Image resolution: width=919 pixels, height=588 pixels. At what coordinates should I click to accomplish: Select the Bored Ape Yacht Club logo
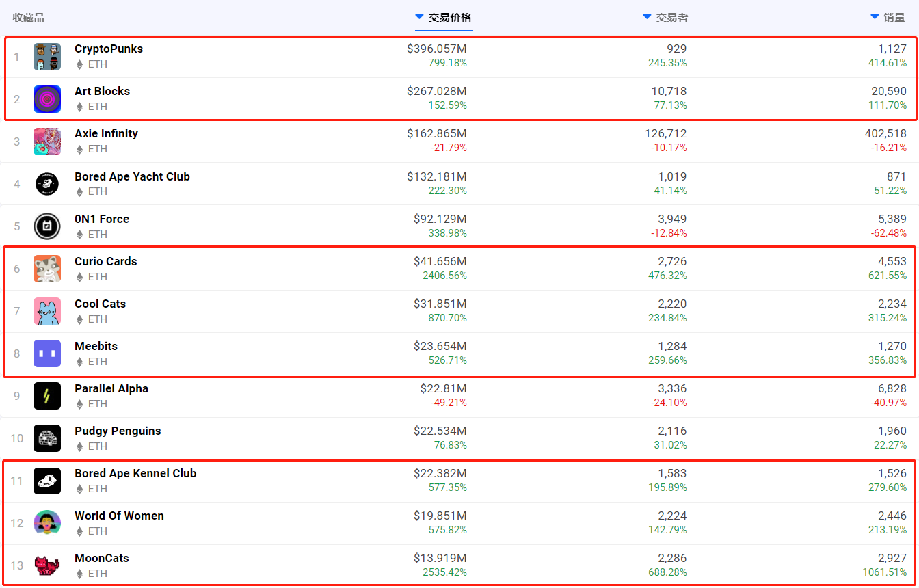pos(47,184)
